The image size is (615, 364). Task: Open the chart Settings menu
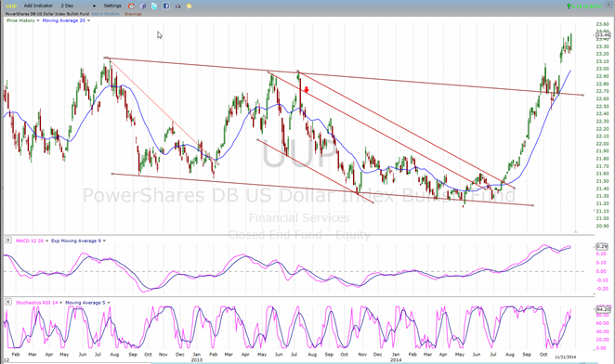(x=112, y=6)
